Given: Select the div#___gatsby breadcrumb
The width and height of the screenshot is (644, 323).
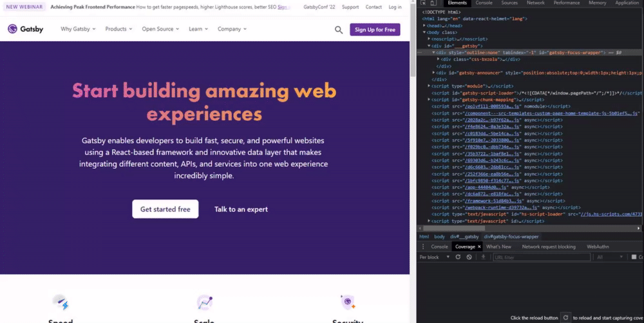Looking at the screenshot, I should coord(464,236).
